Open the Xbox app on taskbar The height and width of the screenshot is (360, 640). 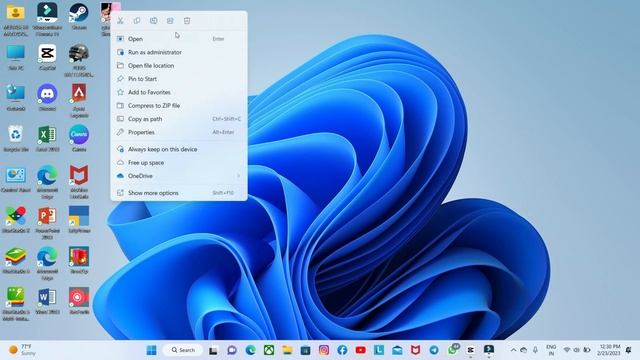269,350
